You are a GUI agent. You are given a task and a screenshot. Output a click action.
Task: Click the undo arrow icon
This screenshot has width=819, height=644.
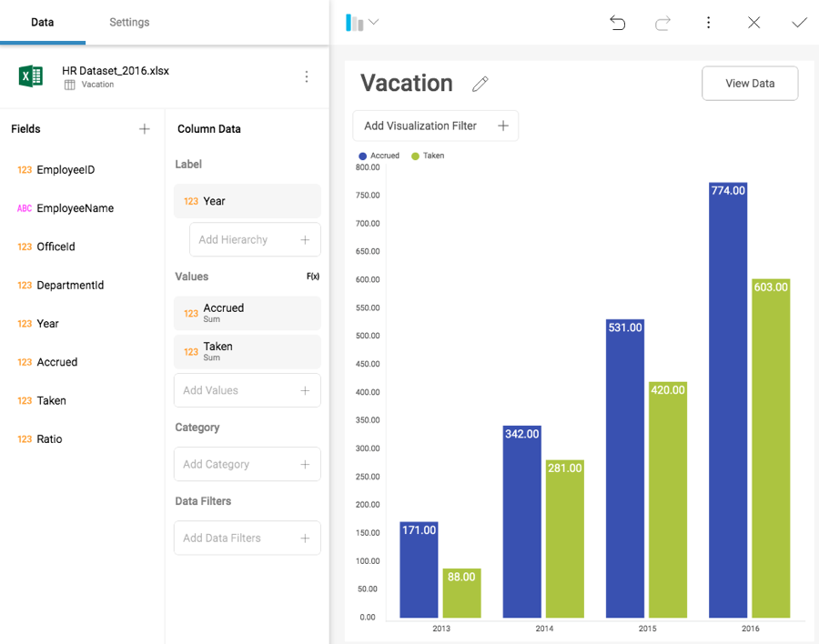[618, 23]
